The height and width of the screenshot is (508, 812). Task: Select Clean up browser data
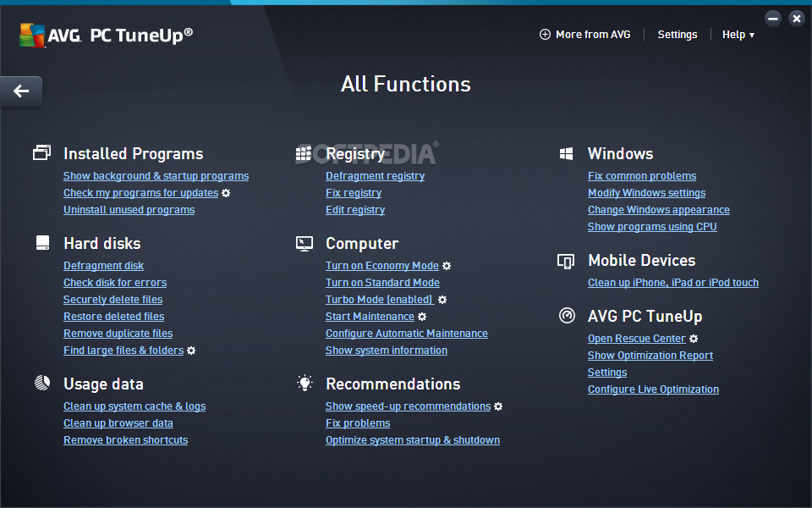pyautogui.click(x=118, y=423)
